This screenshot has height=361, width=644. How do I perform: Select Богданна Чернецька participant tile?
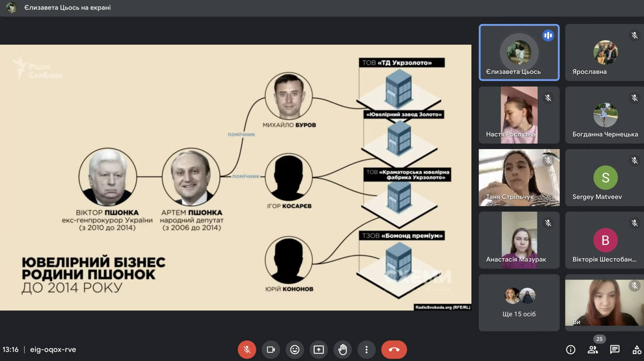click(x=605, y=115)
